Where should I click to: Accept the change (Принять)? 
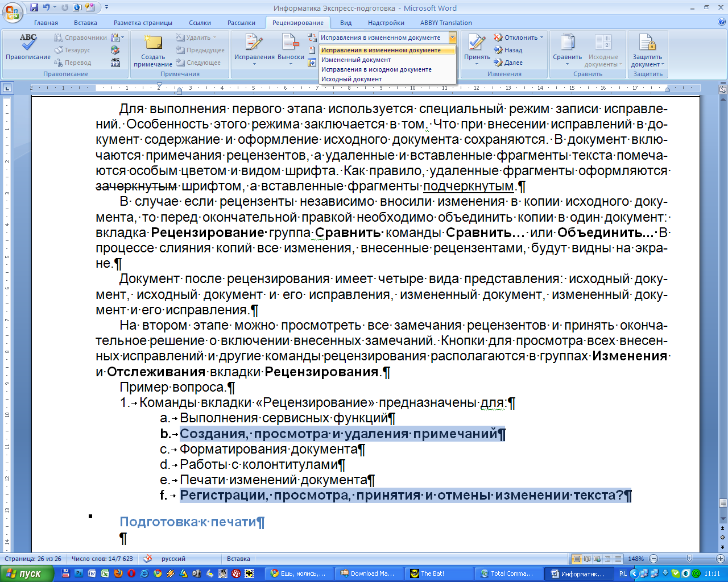pyautogui.click(x=477, y=49)
